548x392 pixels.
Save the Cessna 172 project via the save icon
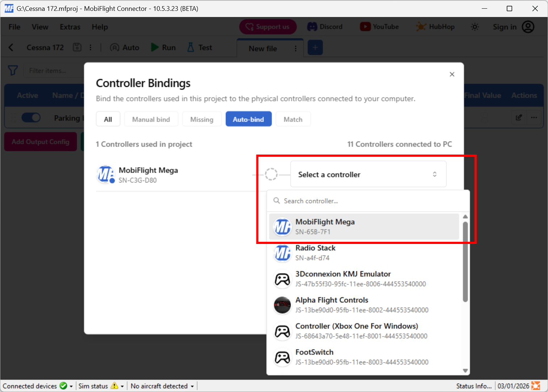pyautogui.click(x=77, y=47)
